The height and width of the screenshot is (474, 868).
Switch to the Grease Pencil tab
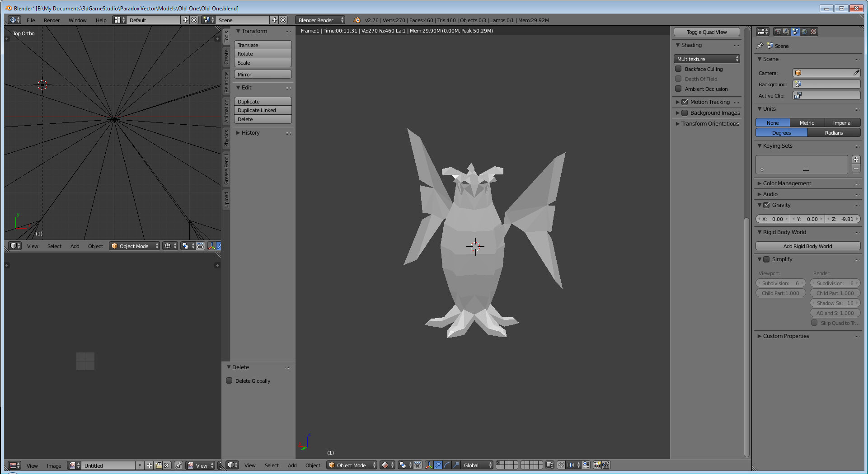coord(226,169)
